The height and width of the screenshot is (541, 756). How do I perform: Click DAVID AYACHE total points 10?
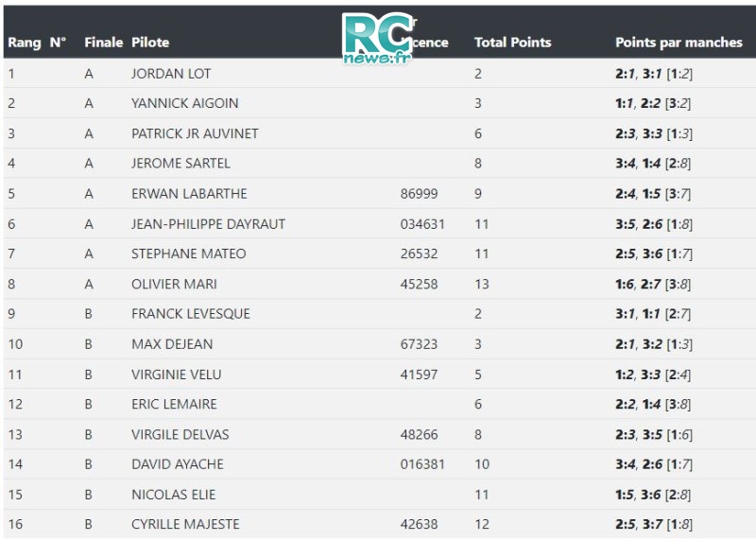coord(482,464)
